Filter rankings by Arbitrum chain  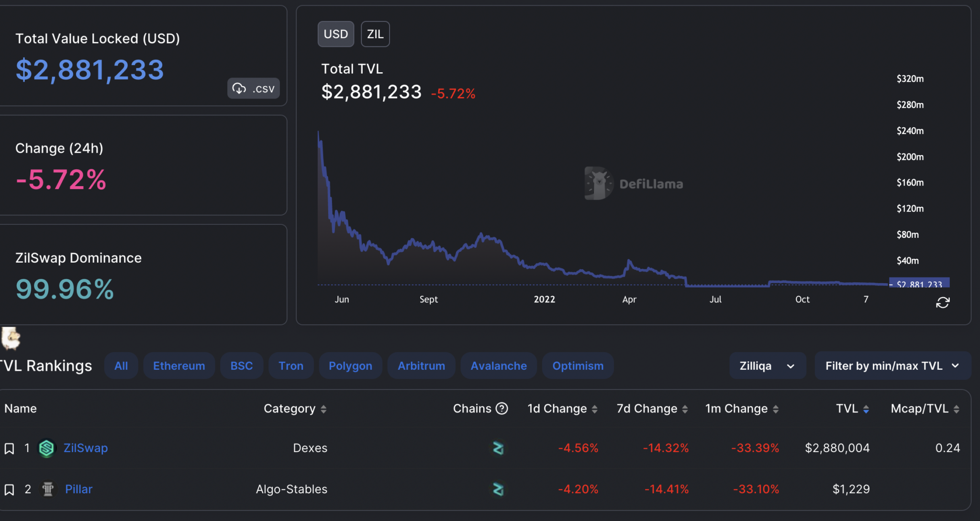pyautogui.click(x=421, y=366)
